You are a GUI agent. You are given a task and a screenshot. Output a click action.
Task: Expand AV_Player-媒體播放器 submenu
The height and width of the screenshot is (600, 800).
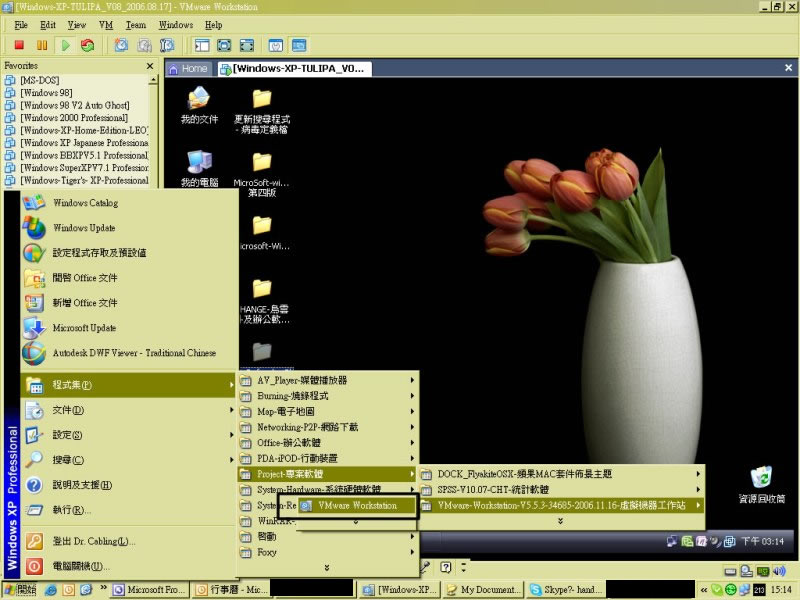coord(328,380)
